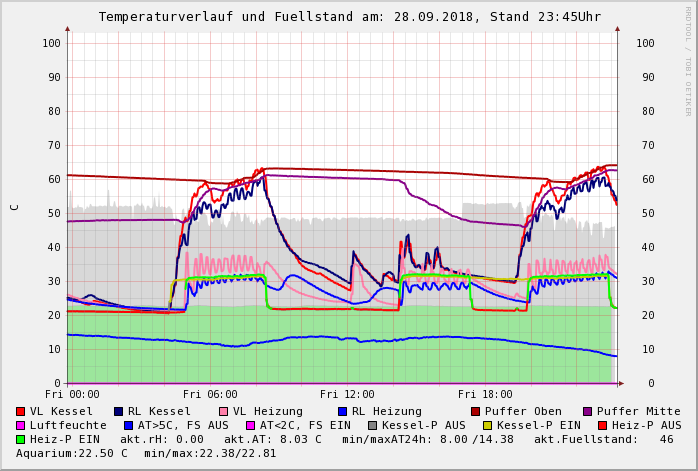The width and height of the screenshot is (698, 471).
Task: Click the Luftfeuchte magenta legend swatch
Action: point(21,425)
